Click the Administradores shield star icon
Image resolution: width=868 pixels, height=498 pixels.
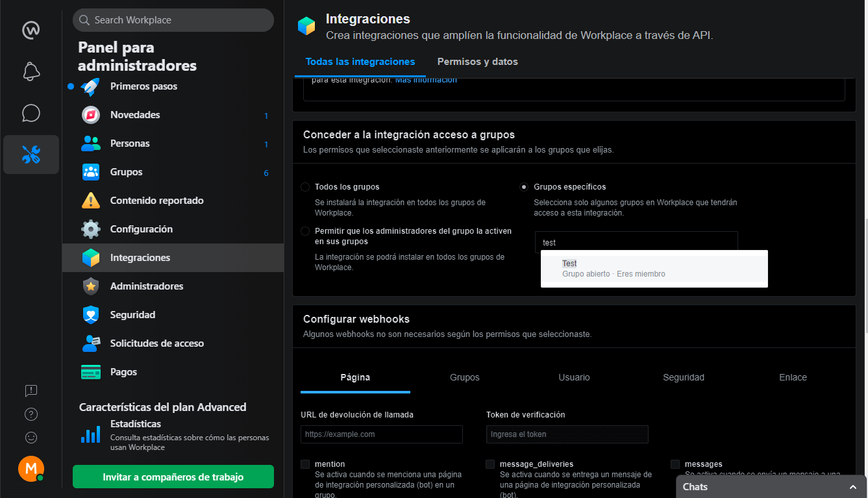[x=91, y=286]
